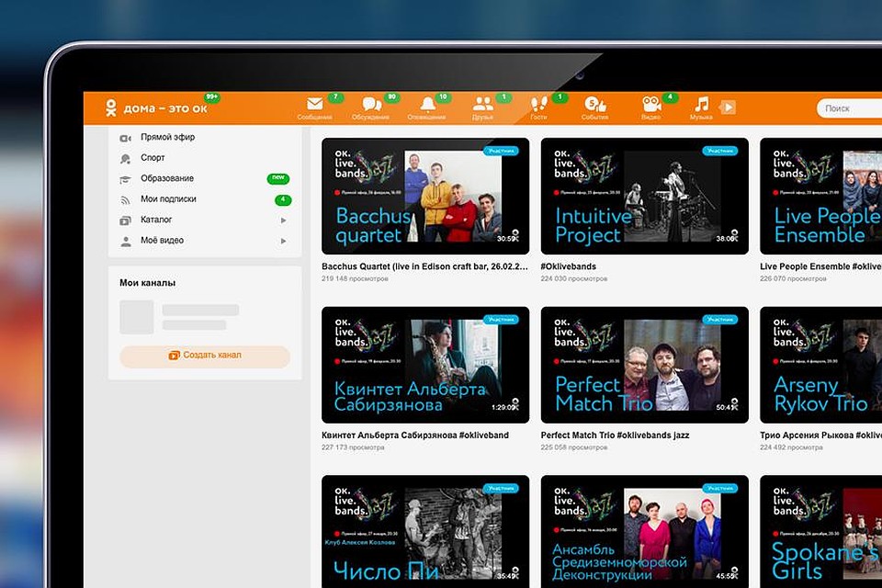Open the Квинтет Альберта Сабирзянова video thumbnail
This screenshot has height=588, width=882.
(425, 365)
